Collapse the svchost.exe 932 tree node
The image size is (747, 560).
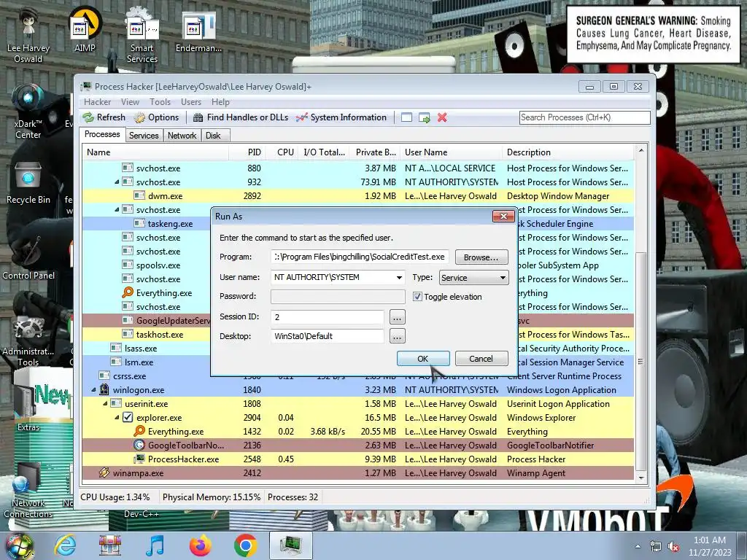[x=117, y=182]
